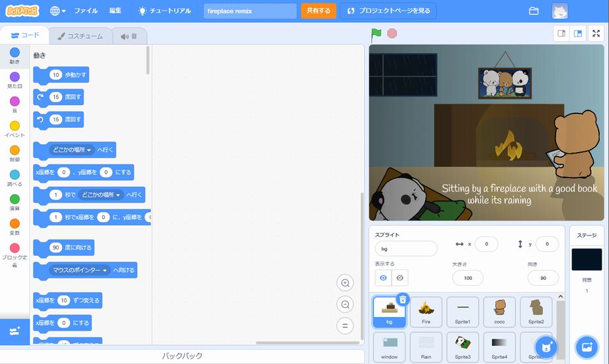Viewport: 609px width, 364px height.
Task: Select the bg sprite thumbnail
Action: tap(389, 312)
